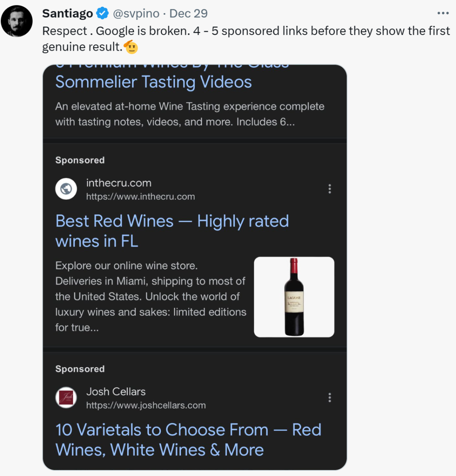Open the Sommelier Tasting Videos result
This screenshot has height=476, width=456.
(154, 82)
